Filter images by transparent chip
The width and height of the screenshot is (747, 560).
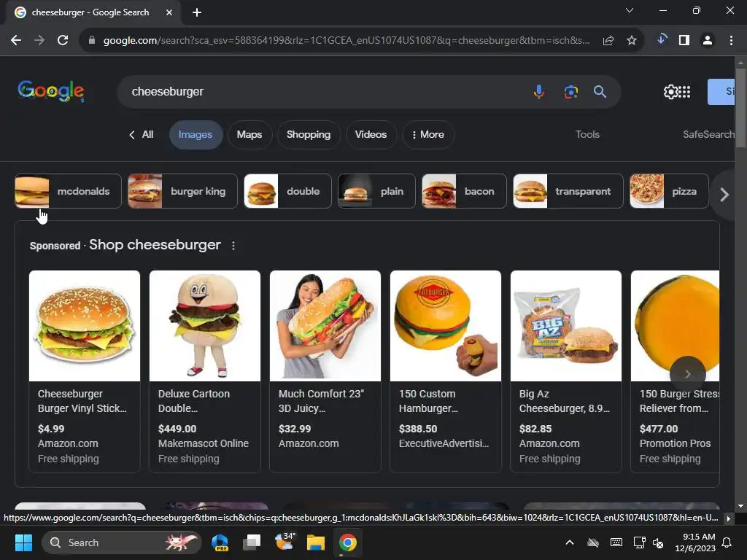pos(568,192)
